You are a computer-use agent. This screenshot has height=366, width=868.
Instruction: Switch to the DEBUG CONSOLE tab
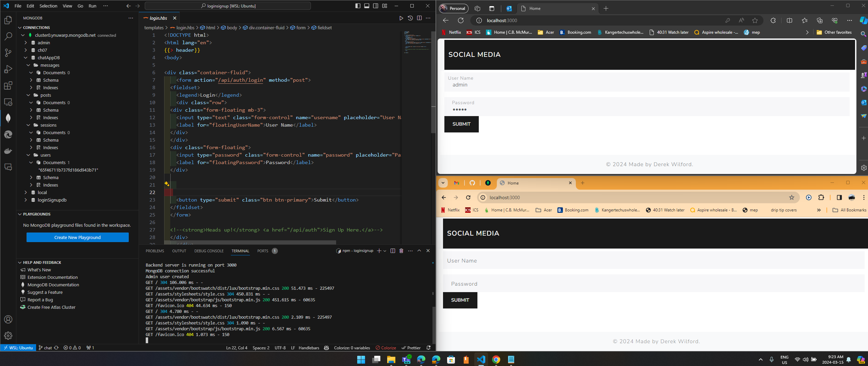coord(209,251)
